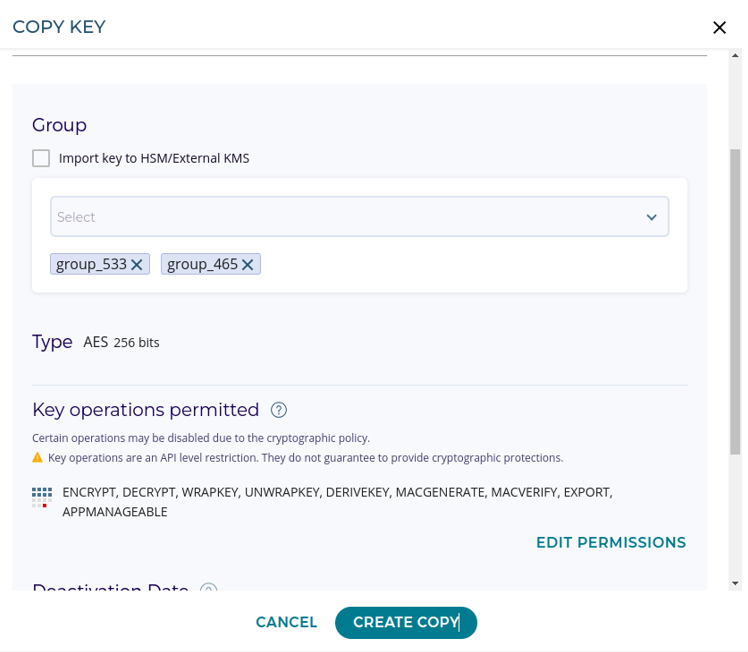This screenshot has width=748, height=652.
Task: Click the scrollbar up arrow
Action: point(735,57)
